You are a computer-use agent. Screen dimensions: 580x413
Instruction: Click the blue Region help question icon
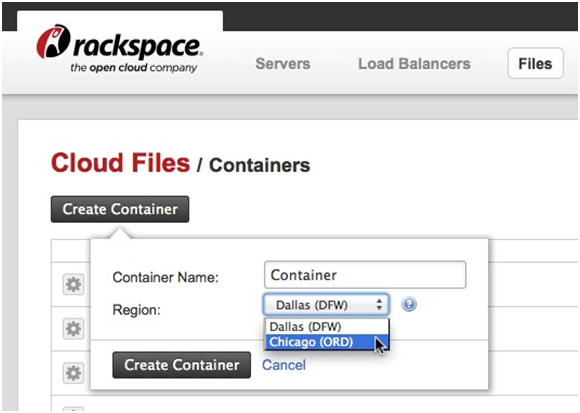pyautogui.click(x=409, y=304)
